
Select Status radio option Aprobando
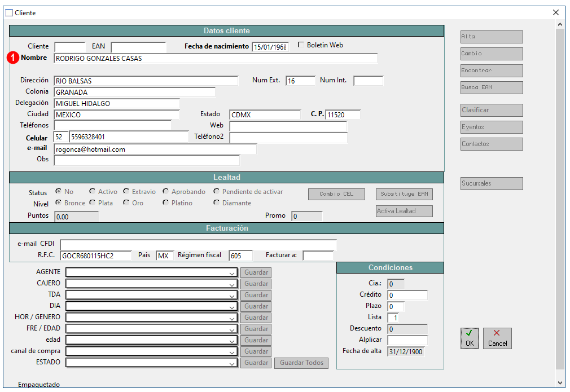165,191
